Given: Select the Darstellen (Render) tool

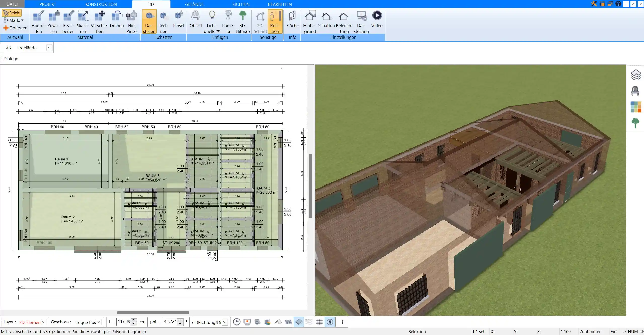Looking at the screenshot, I should tap(149, 21).
